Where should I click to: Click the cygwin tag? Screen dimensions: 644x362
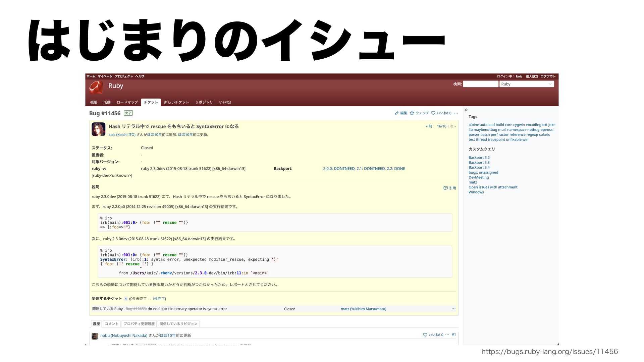click(x=519, y=125)
